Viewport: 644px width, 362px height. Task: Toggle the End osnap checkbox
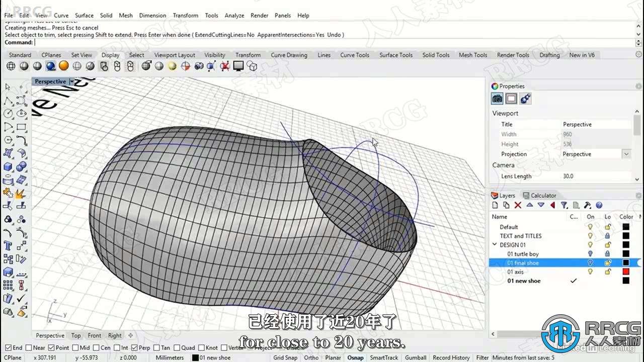8,347
